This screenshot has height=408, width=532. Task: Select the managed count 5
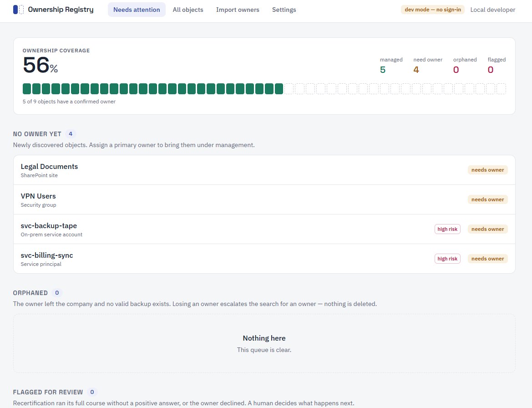(x=383, y=70)
